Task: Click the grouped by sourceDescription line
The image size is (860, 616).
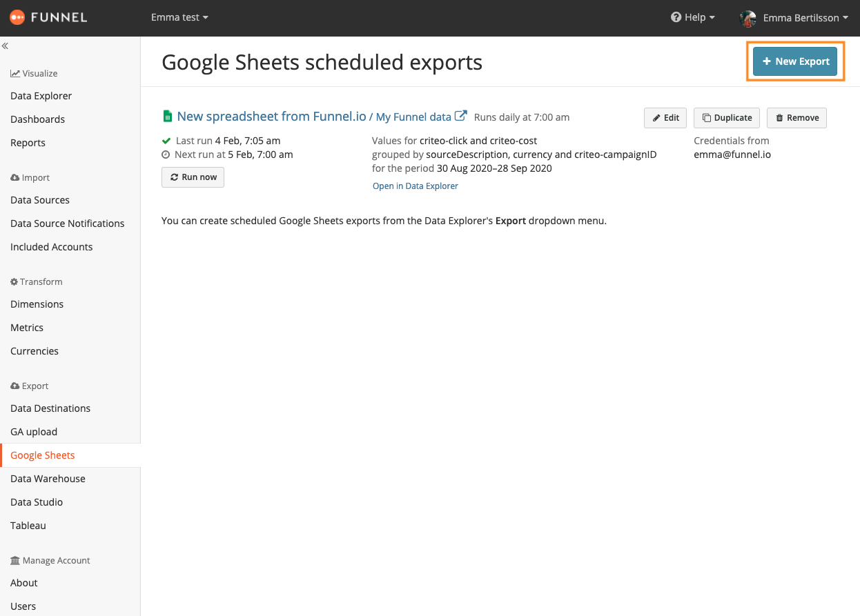Action: coord(514,155)
